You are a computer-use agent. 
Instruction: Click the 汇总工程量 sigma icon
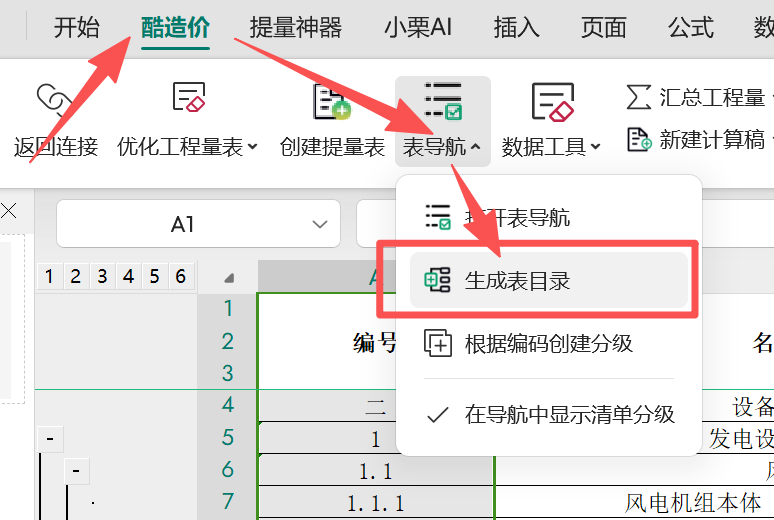(x=639, y=97)
